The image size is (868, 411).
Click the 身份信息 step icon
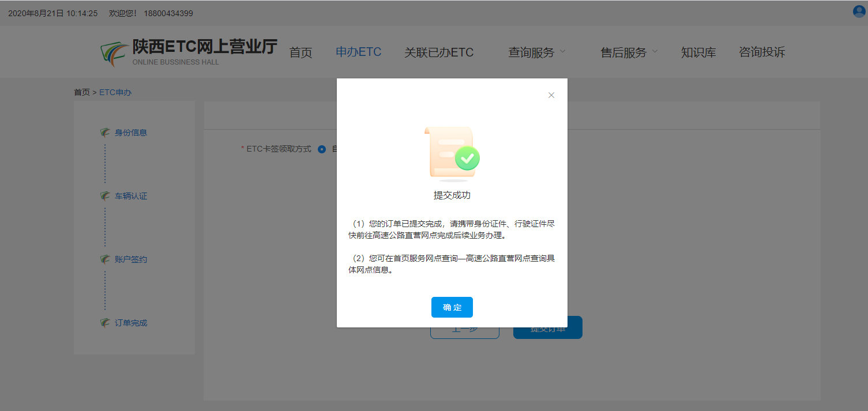coord(104,133)
